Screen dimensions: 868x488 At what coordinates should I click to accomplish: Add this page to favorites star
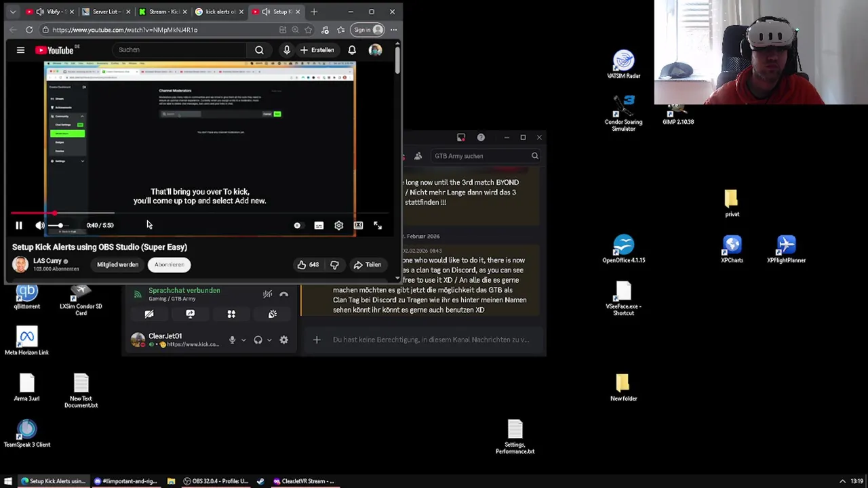(309, 30)
